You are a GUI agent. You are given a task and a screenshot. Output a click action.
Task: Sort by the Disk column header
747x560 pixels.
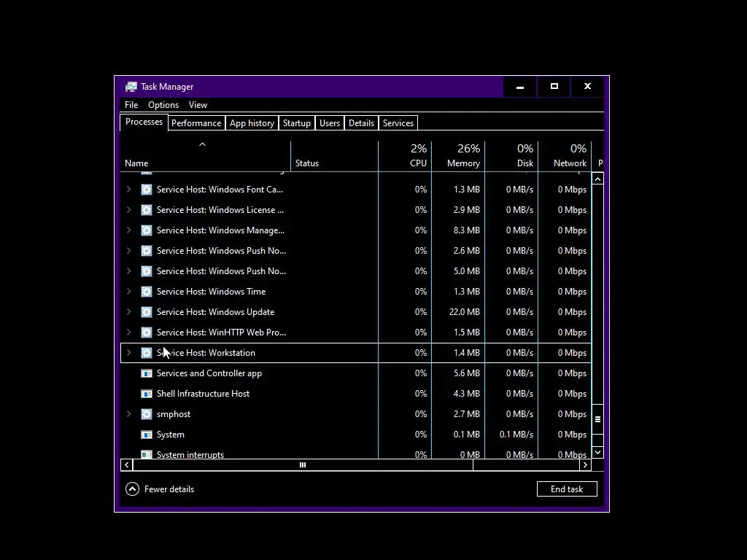click(511, 156)
